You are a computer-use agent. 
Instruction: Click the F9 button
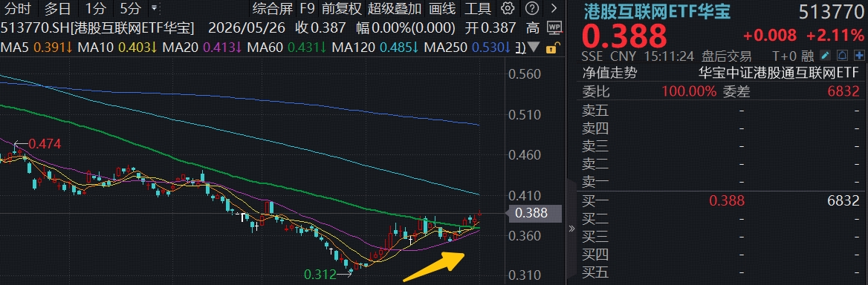[306, 8]
